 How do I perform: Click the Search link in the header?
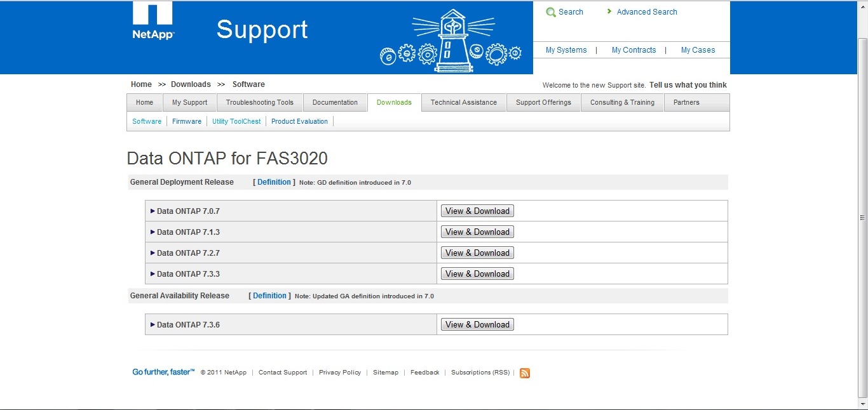pos(571,12)
